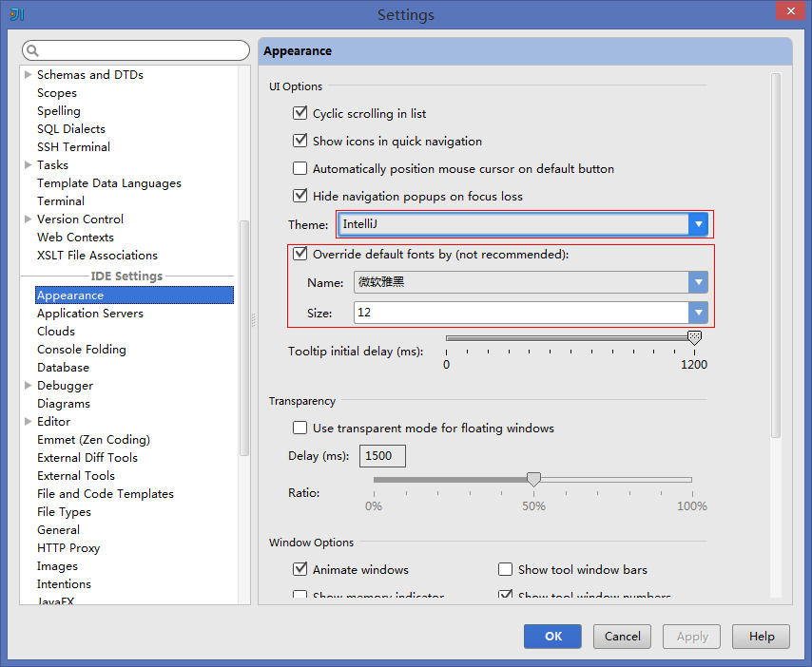The height and width of the screenshot is (667, 812).
Task: Expand the Tasks tree node
Action: (28, 164)
